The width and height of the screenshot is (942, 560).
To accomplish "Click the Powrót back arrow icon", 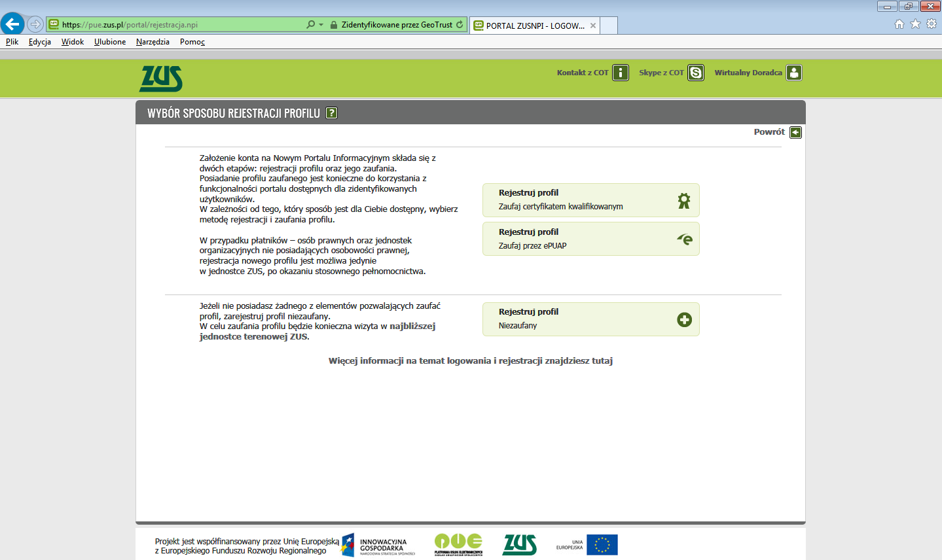I will tap(795, 132).
